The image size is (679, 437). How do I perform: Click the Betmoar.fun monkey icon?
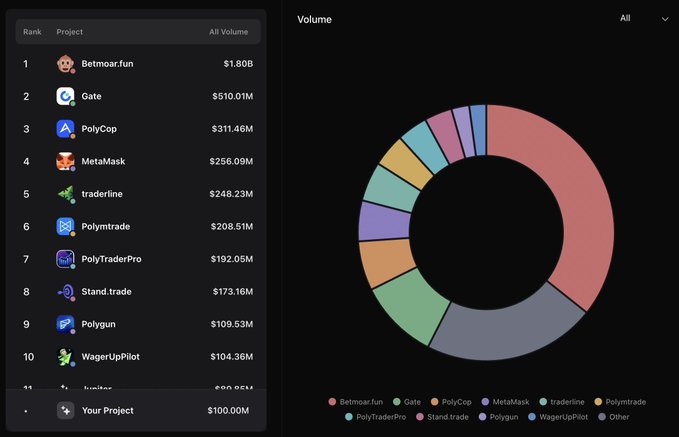tap(65, 64)
